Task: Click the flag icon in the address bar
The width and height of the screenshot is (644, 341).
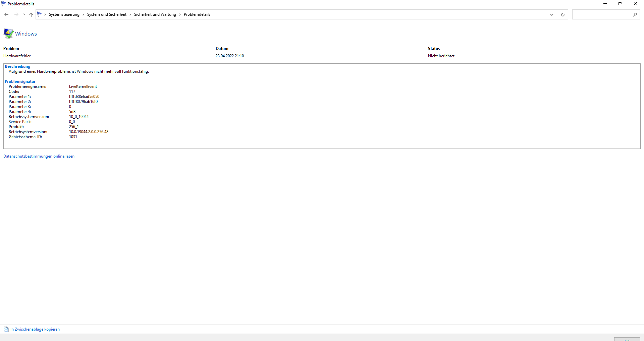Action: pos(40,14)
